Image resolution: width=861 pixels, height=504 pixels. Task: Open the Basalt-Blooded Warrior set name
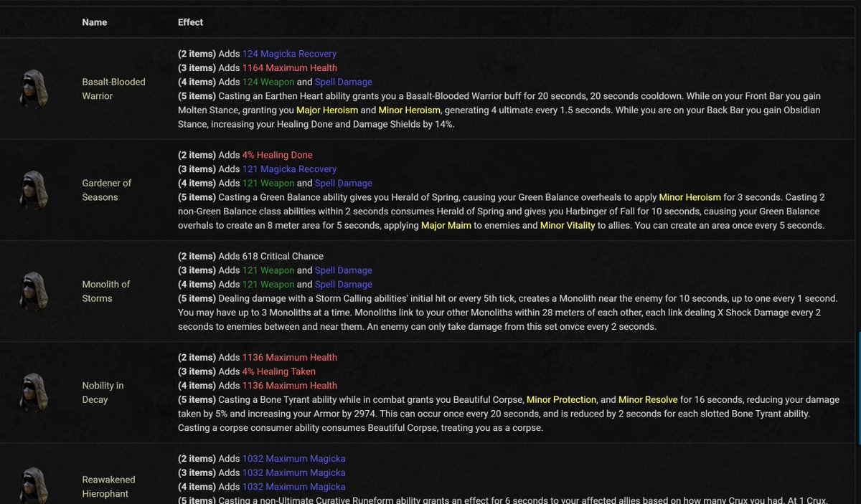pos(113,89)
